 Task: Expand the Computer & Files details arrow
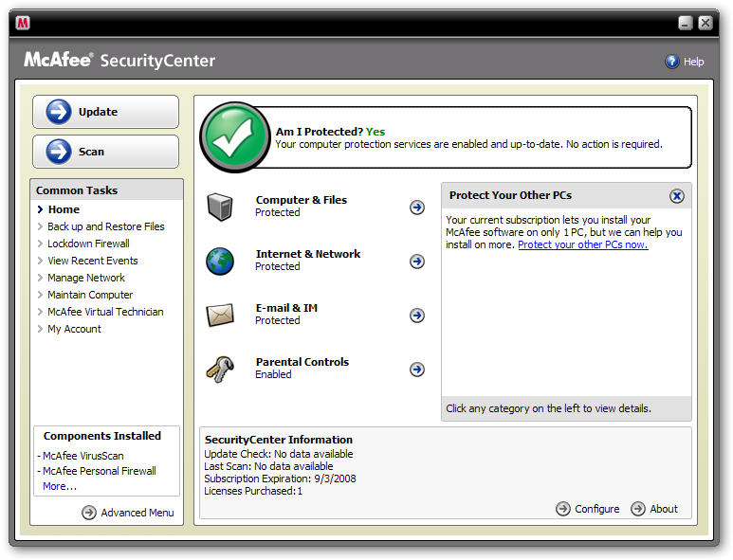point(417,208)
